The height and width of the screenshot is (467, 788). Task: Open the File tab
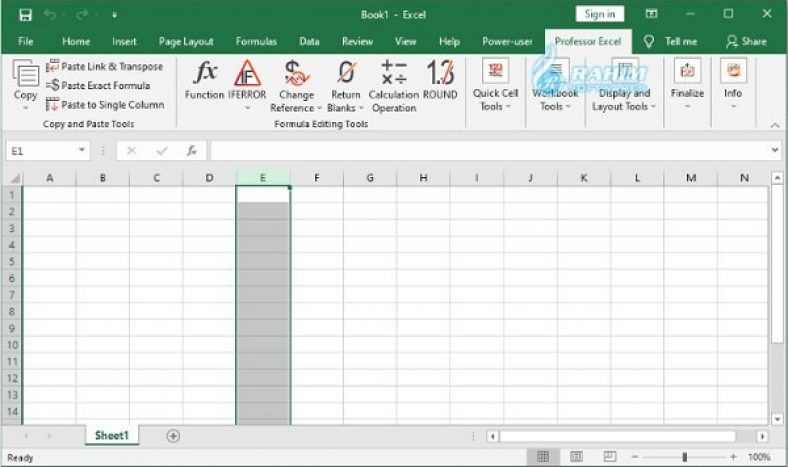click(26, 42)
